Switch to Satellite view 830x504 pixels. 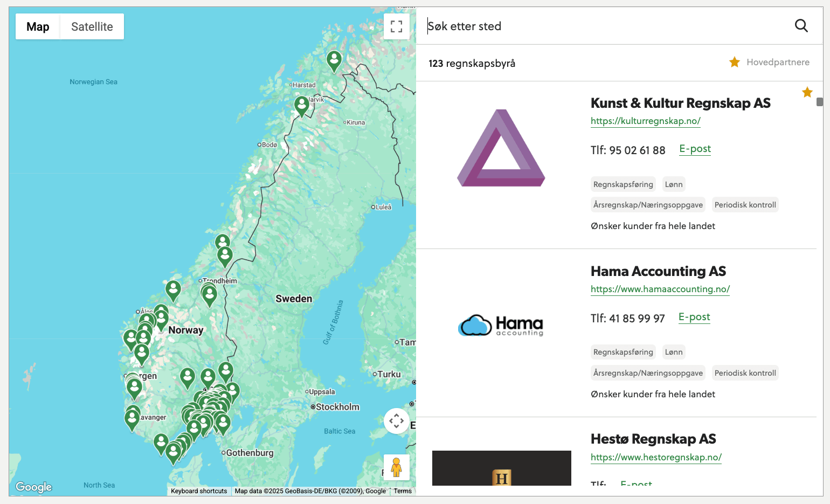point(92,26)
